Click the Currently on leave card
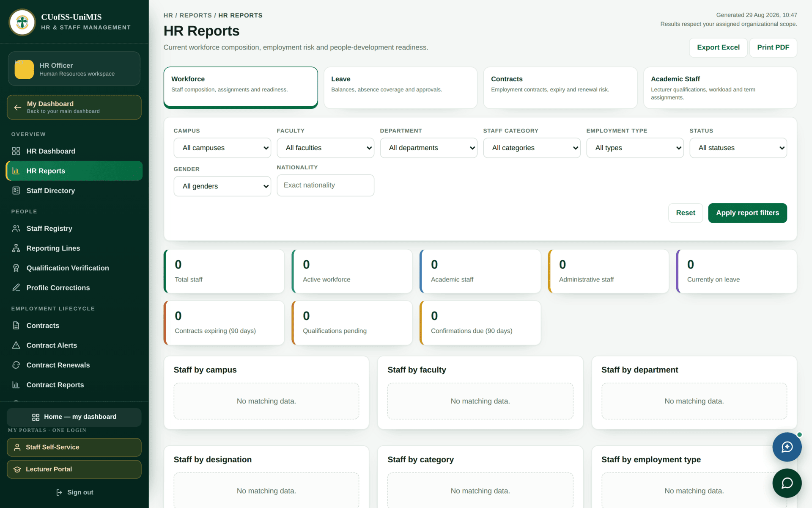812x508 pixels. pos(737,271)
